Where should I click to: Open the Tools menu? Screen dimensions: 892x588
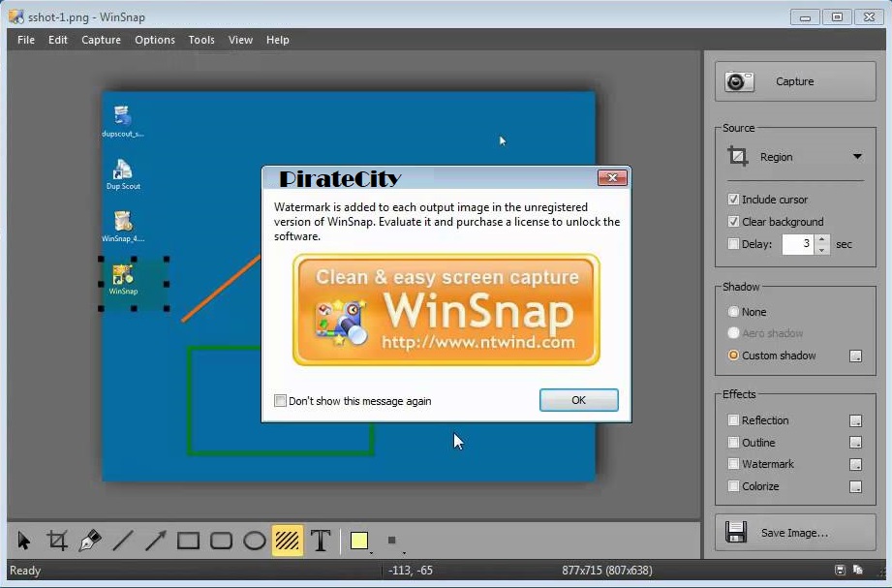[x=201, y=40]
